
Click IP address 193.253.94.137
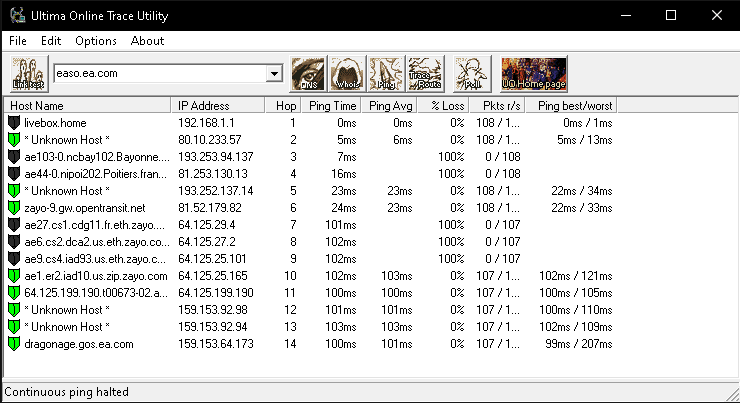(216, 157)
